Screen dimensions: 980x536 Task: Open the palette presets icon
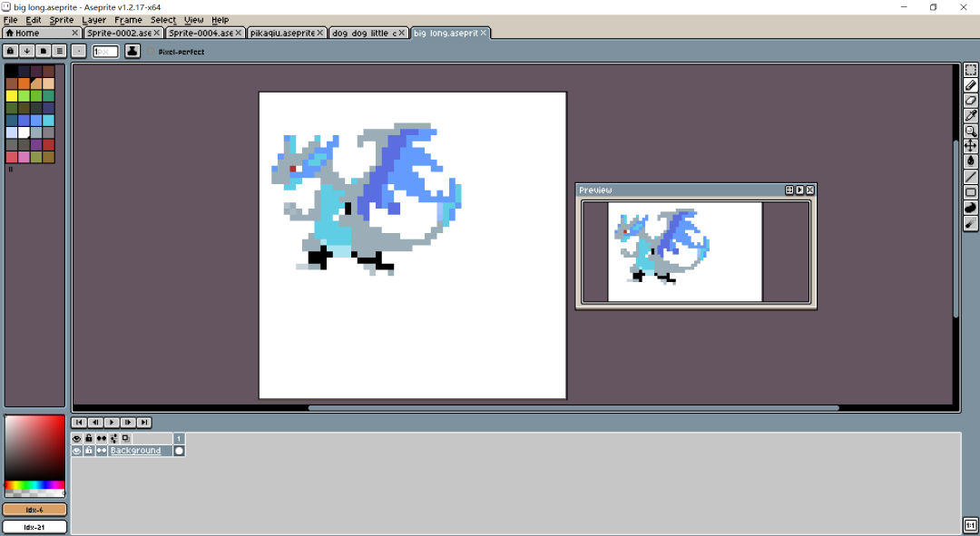[x=44, y=51]
